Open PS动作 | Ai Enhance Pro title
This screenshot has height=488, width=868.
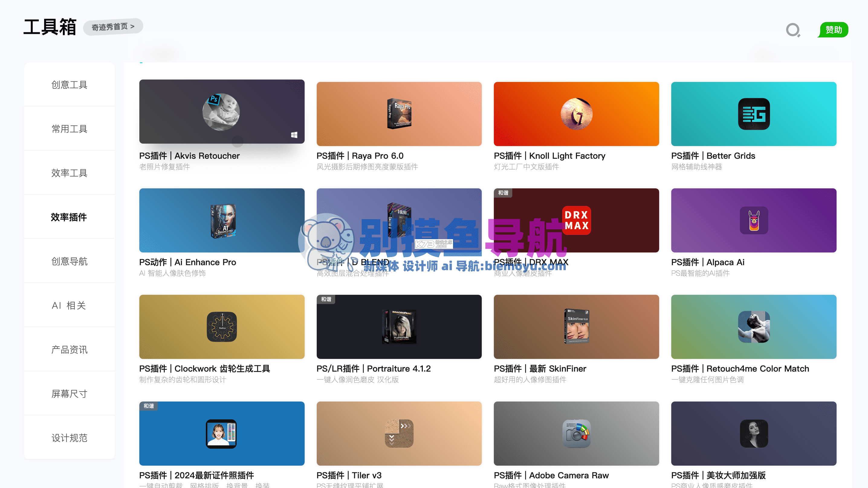click(188, 262)
